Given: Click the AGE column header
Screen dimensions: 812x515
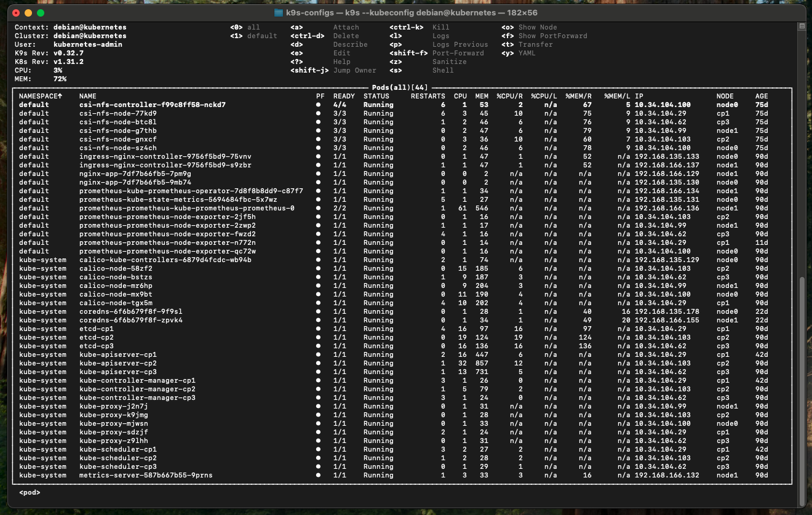Looking at the screenshot, I should coord(762,97).
